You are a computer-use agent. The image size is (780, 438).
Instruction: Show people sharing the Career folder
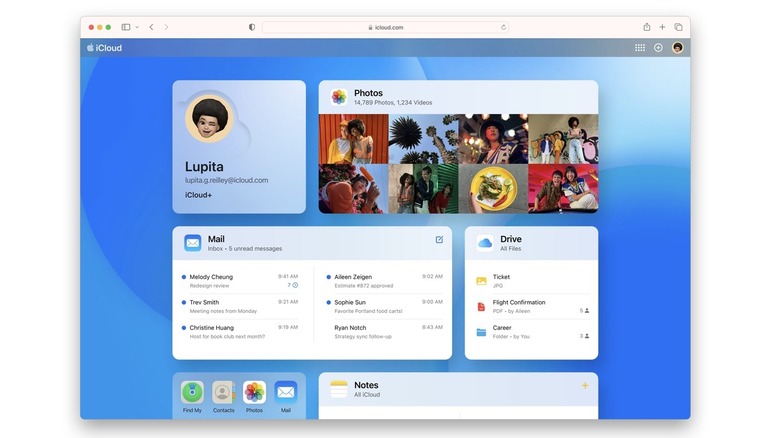tap(585, 336)
